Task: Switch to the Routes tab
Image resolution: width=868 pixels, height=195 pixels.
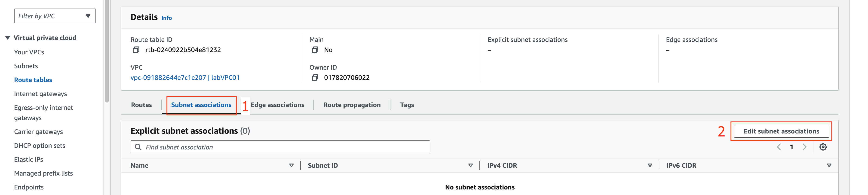Action: 141,105
